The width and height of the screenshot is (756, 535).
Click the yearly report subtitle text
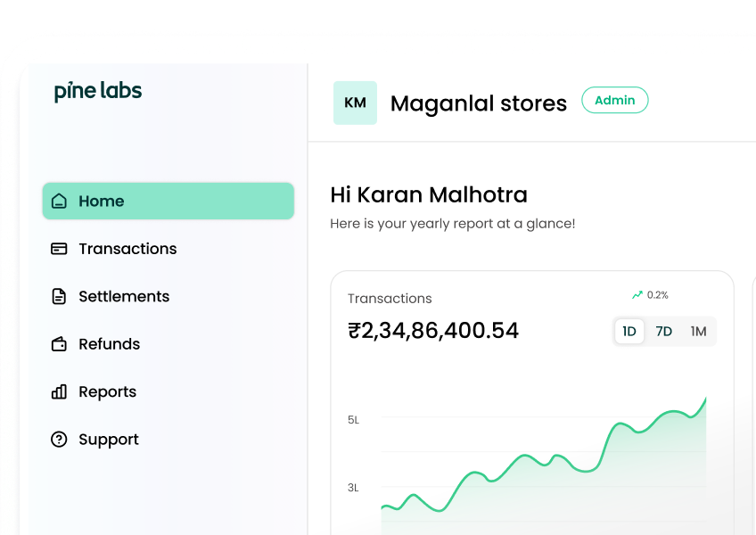point(452,224)
